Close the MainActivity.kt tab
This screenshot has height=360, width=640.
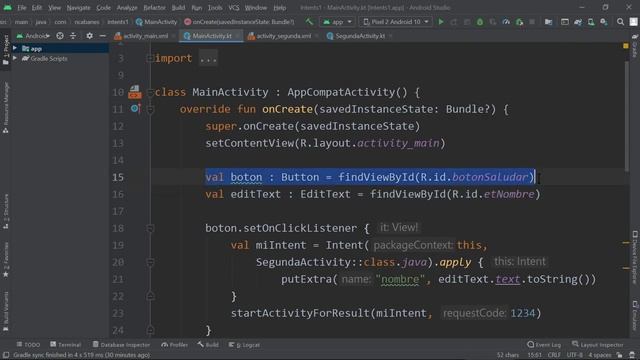click(237, 36)
